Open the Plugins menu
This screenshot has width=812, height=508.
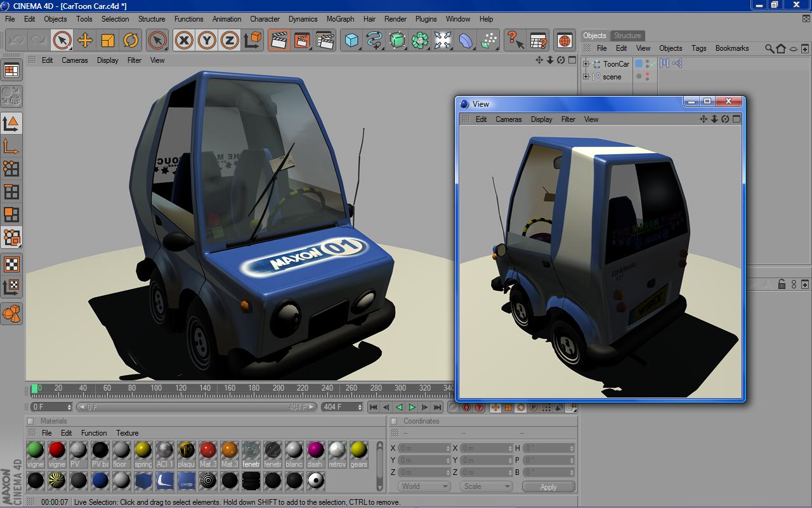point(426,19)
